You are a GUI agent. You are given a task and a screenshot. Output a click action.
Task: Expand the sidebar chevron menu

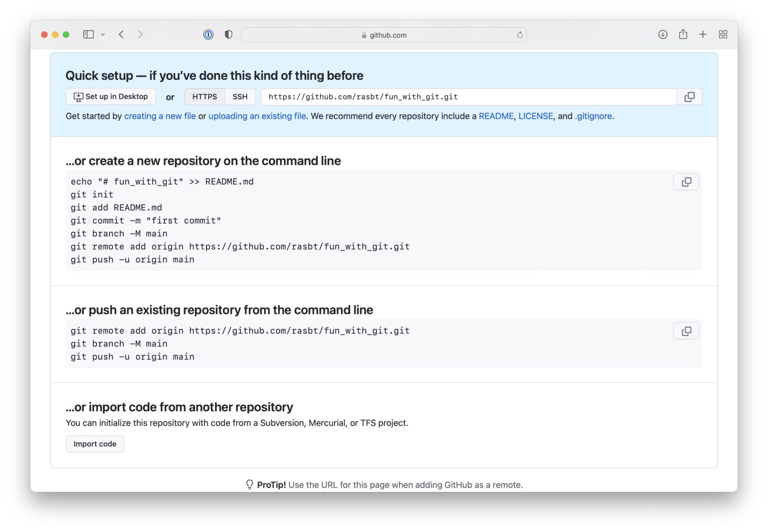click(x=103, y=34)
